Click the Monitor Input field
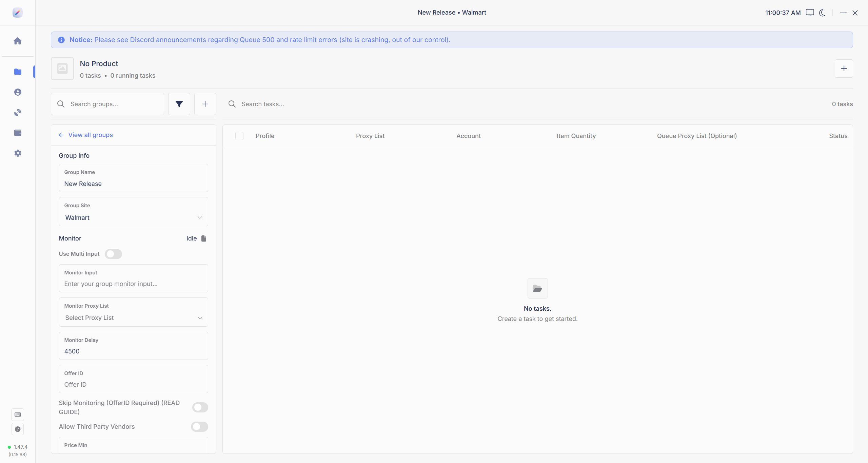The height and width of the screenshot is (463, 868). [x=134, y=278]
